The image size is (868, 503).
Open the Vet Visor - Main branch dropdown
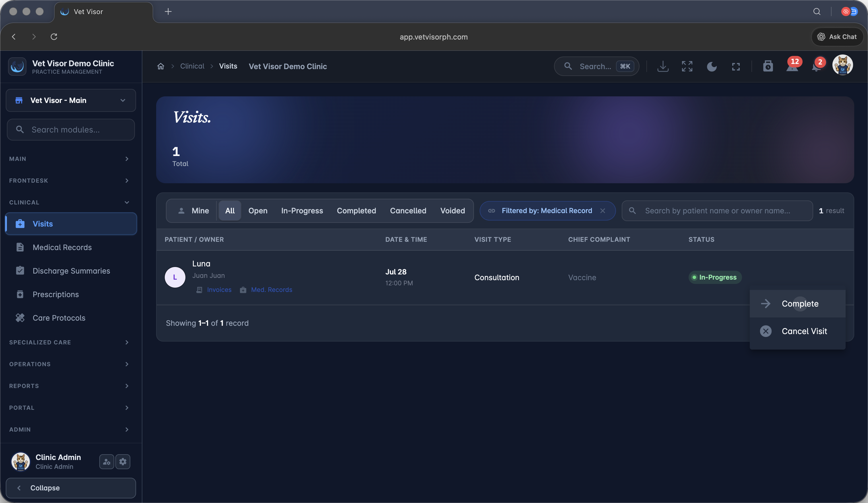tap(71, 100)
